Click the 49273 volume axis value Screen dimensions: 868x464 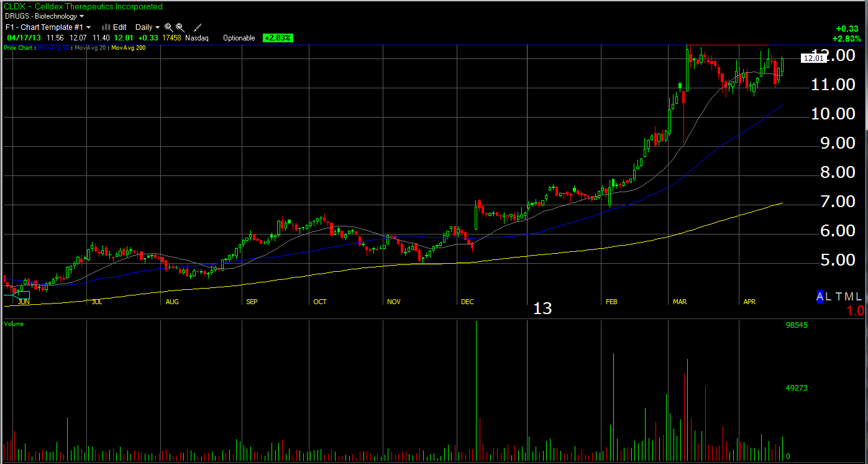pyautogui.click(x=797, y=387)
